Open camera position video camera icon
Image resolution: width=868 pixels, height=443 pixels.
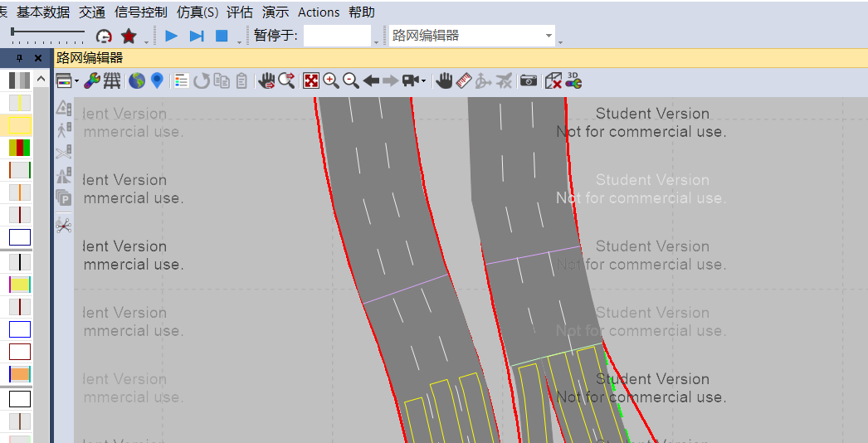[411, 80]
